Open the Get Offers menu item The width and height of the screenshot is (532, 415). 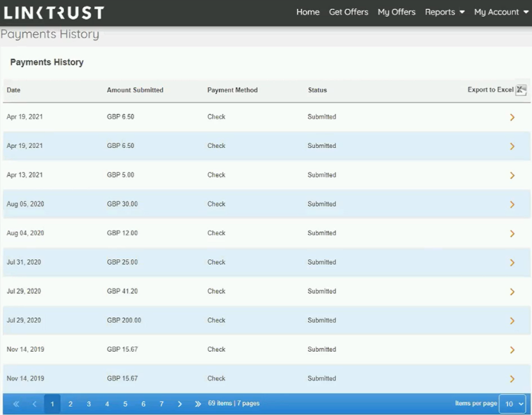click(348, 12)
